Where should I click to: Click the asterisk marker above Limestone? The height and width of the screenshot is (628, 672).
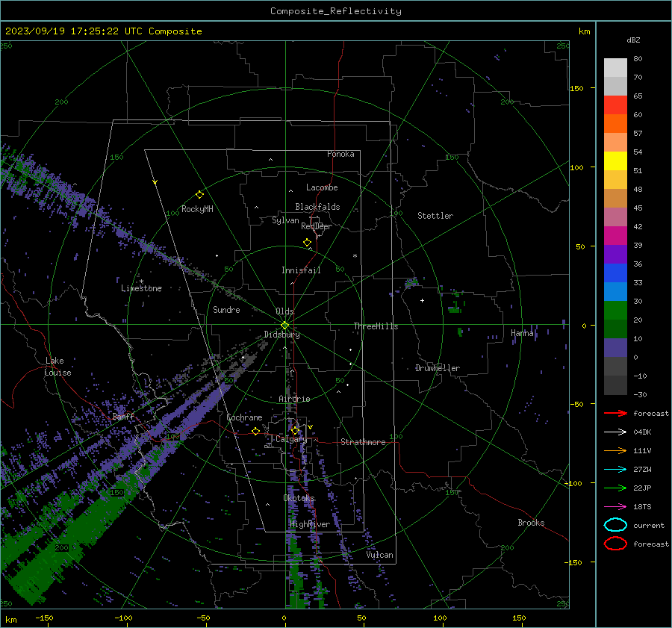pyautogui.click(x=141, y=282)
